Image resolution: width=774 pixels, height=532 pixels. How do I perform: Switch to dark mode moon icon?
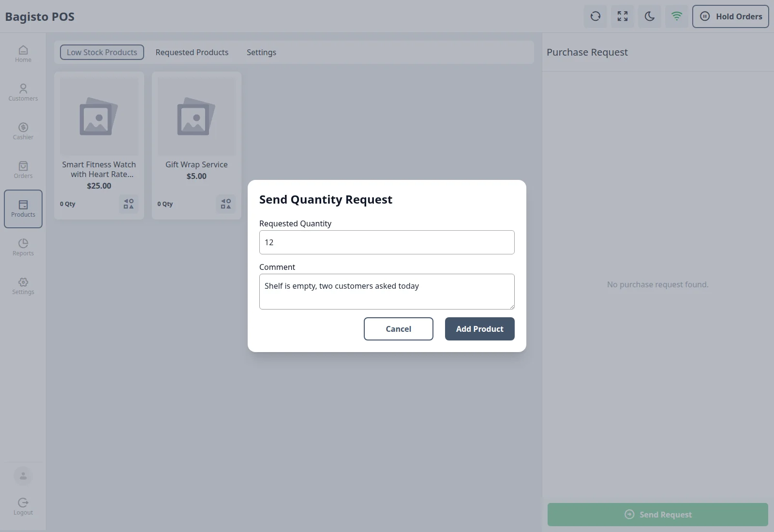pos(650,16)
